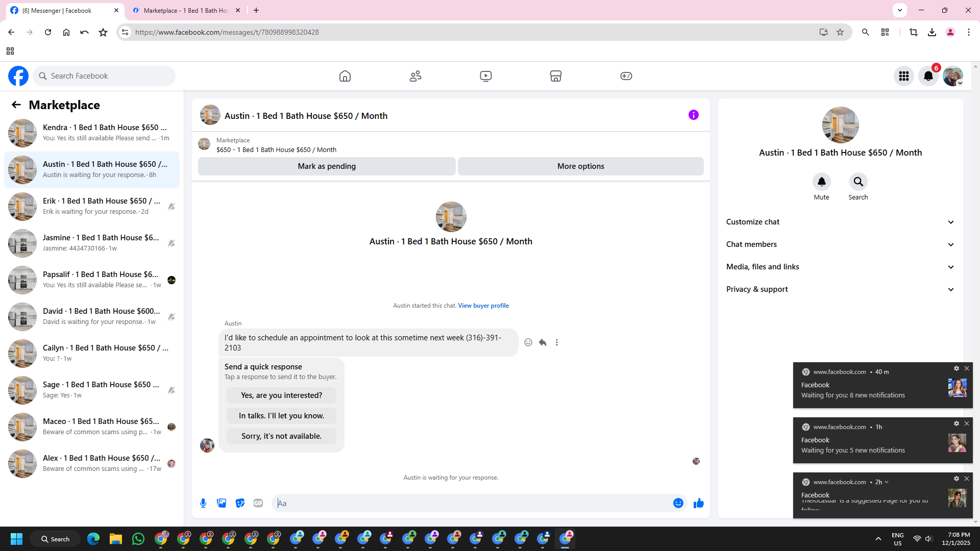Open View buyer profile link

point(483,306)
